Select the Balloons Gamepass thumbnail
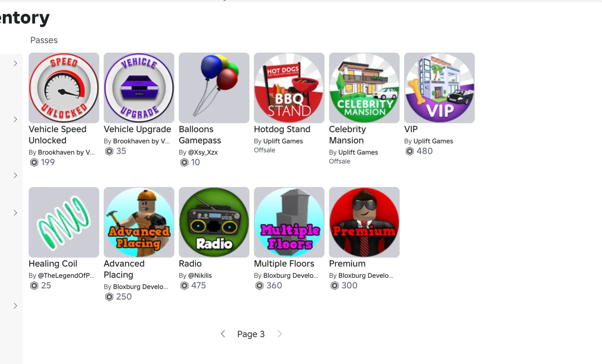 tap(214, 88)
